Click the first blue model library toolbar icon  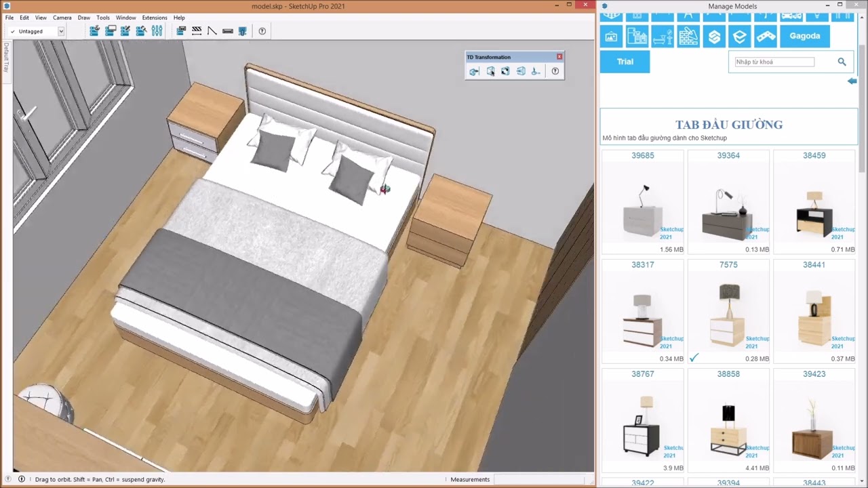coord(94,30)
